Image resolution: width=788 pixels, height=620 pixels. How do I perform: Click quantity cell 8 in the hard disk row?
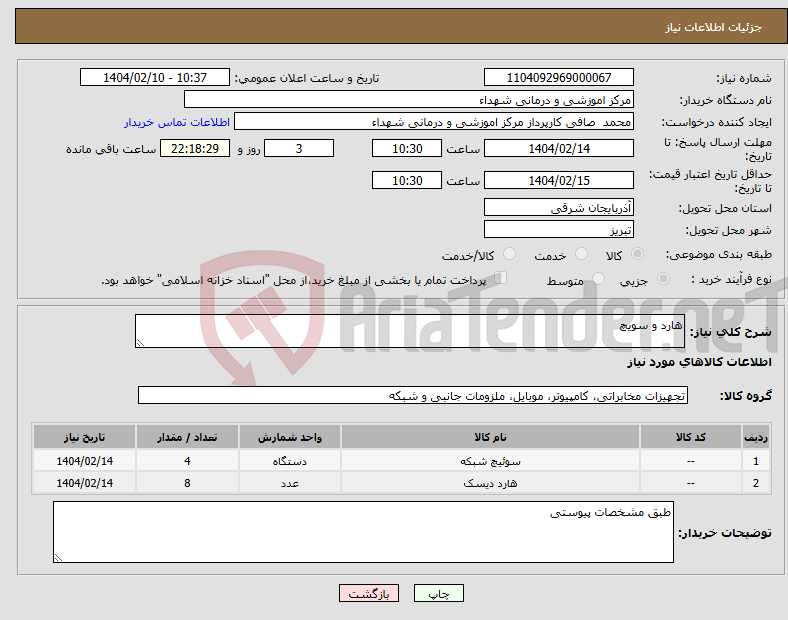tap(187, 483)
